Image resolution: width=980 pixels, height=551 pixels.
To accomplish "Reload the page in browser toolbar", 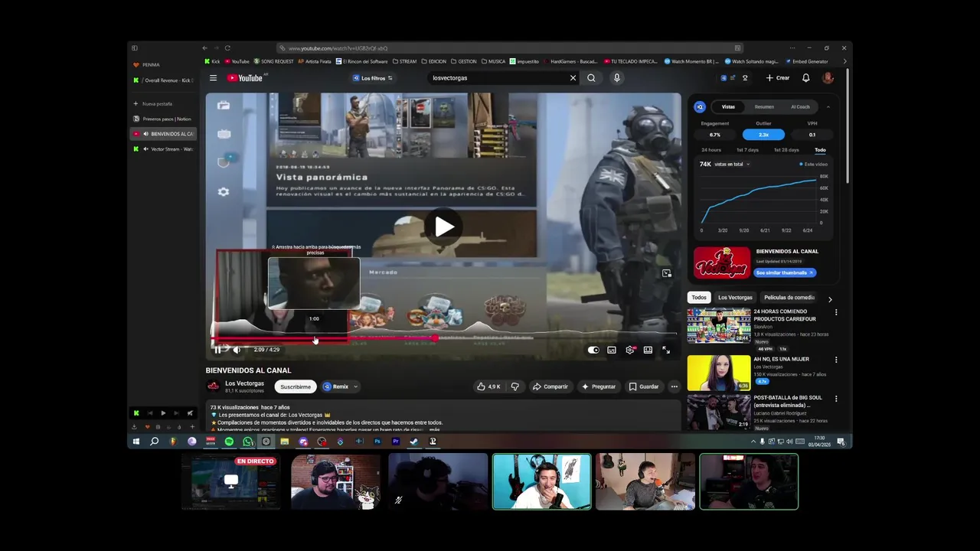I will [x=227, y=48].
